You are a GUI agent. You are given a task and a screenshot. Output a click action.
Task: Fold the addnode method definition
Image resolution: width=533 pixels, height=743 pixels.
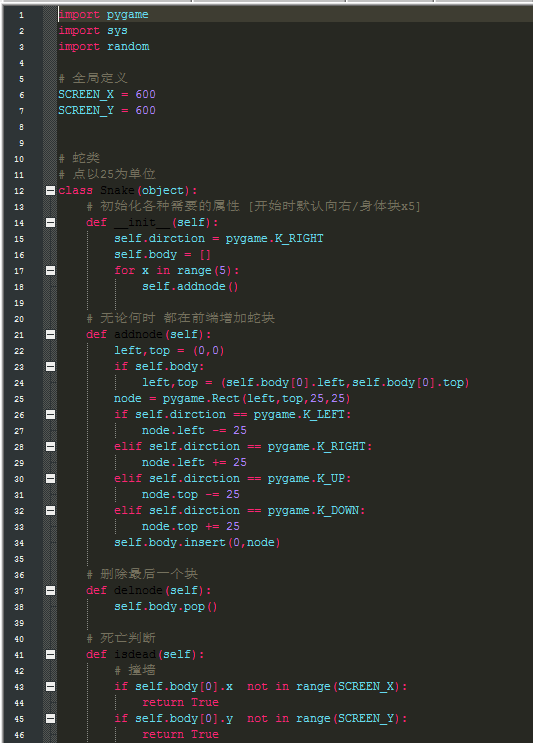coord(50,335)
